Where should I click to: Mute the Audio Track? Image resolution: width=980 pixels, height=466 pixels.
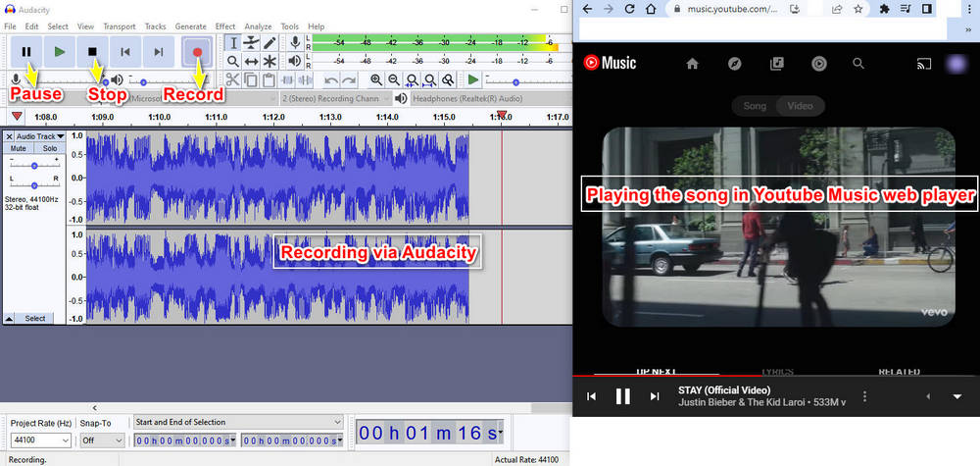[x=19, y=148]
